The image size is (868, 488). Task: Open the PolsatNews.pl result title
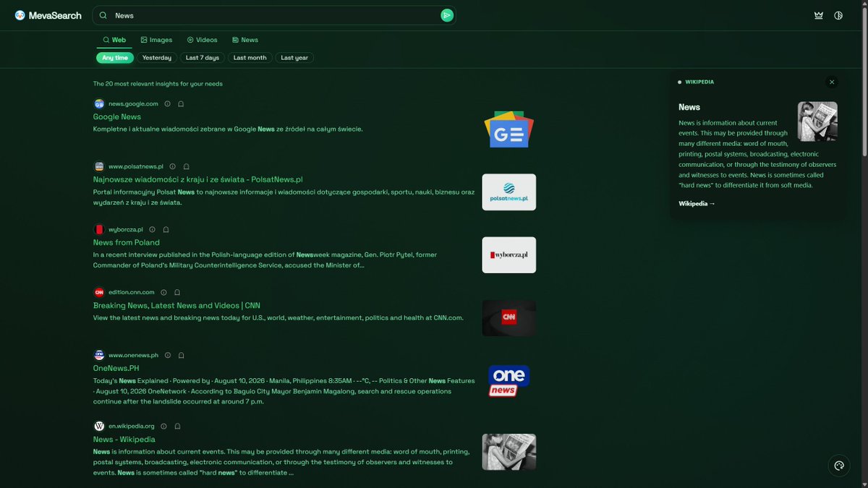click(197, 179)
